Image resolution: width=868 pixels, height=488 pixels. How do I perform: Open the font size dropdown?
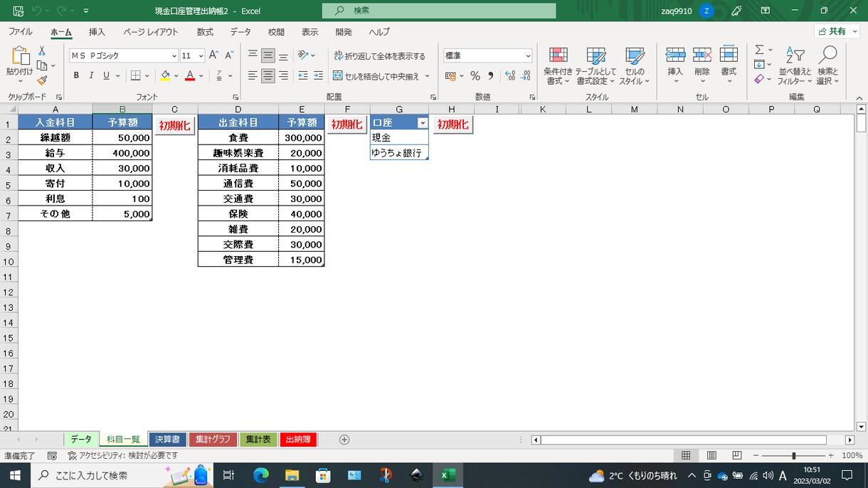coord(201,55)
